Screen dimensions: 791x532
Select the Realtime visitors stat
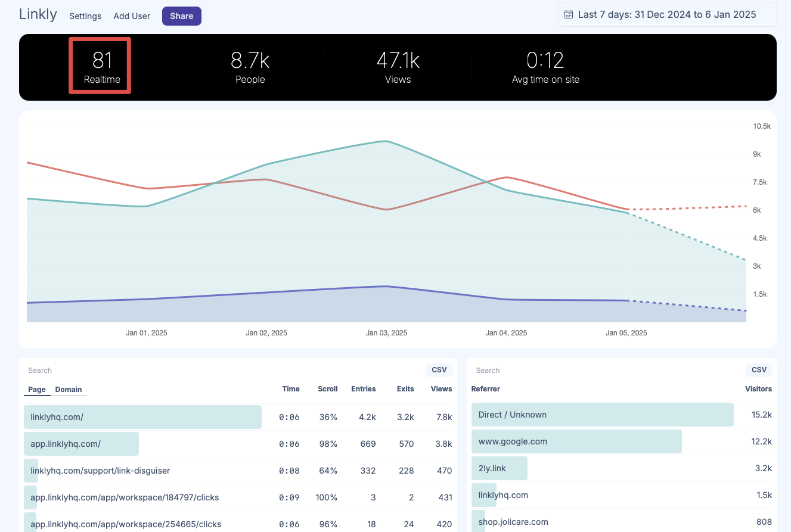tap(102, 67)
